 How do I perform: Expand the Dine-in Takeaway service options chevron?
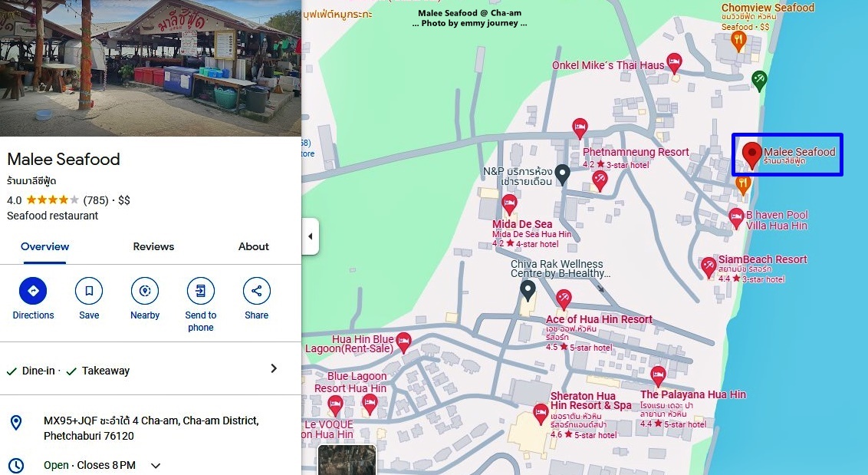pyautogui.click(x=274, y=368)
